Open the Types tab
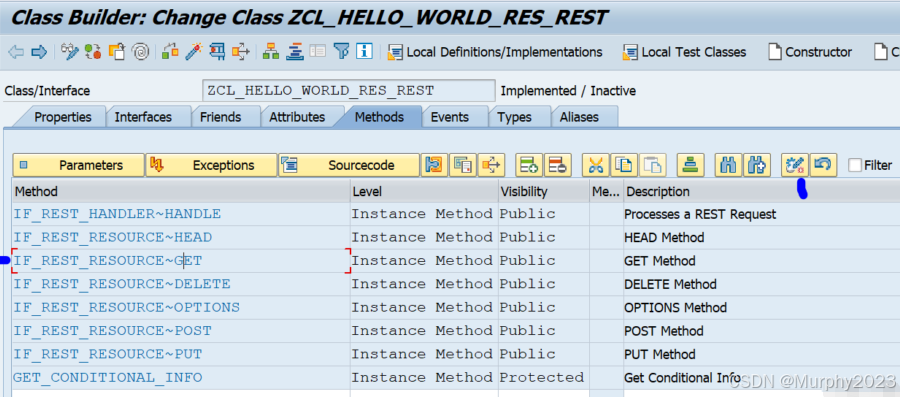The width and height of the screenshot is (900, 397). [515, 117]
